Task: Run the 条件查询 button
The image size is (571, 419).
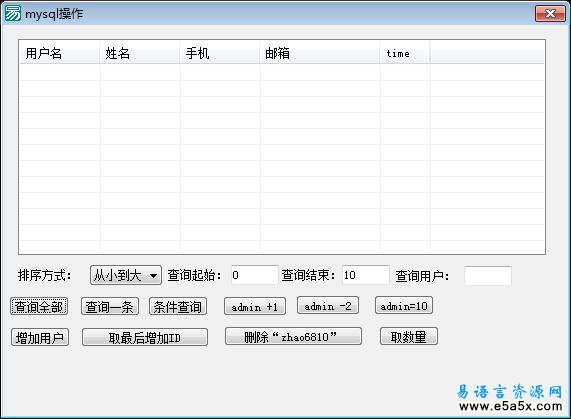Action: pos(178,306)
